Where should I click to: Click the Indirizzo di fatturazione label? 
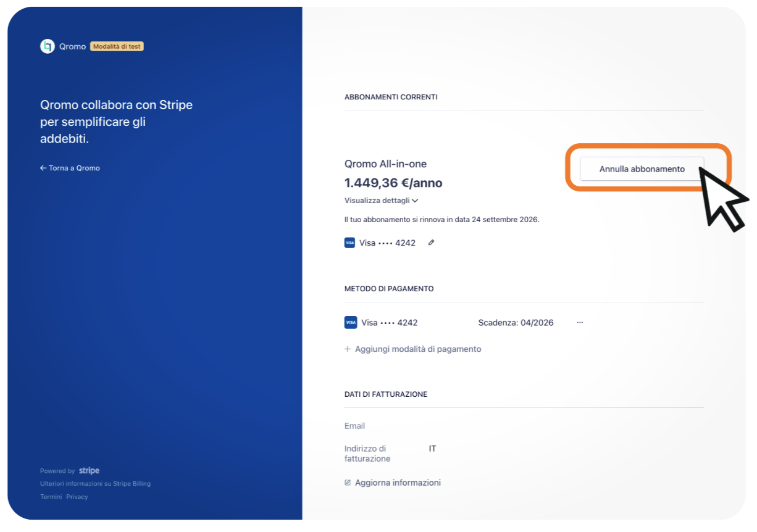(367, 454)
